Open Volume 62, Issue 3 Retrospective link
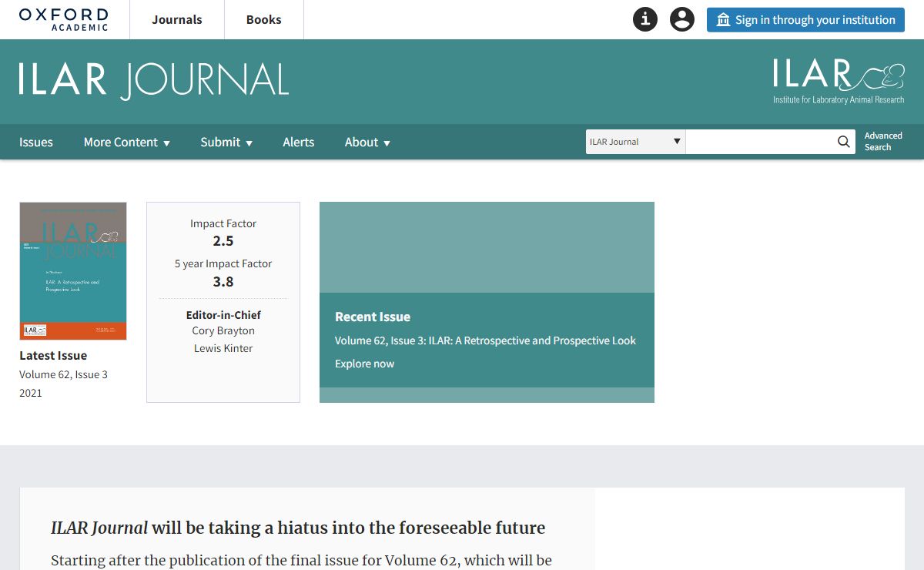The height and width of the screenshot is (570, 924). point(485,340)
